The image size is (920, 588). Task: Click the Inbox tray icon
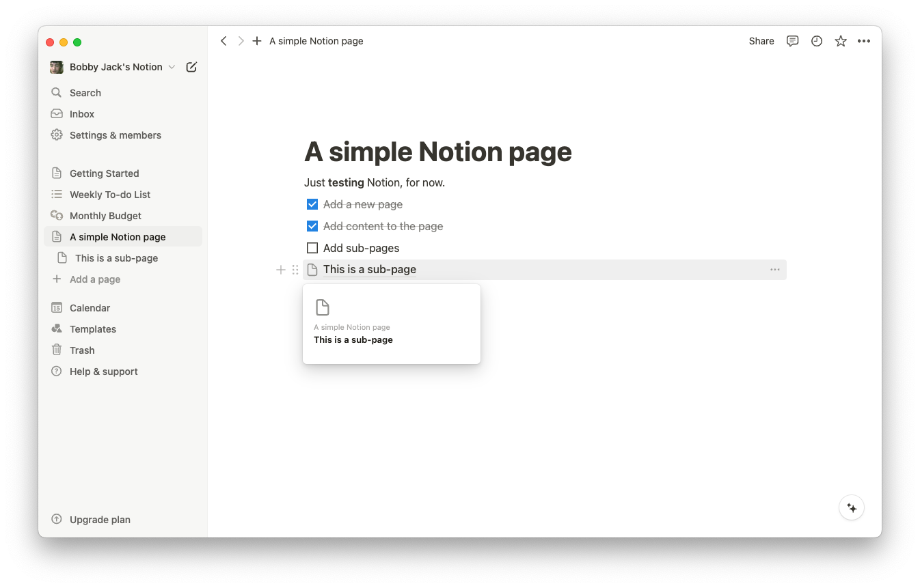(x=57, y=113)
